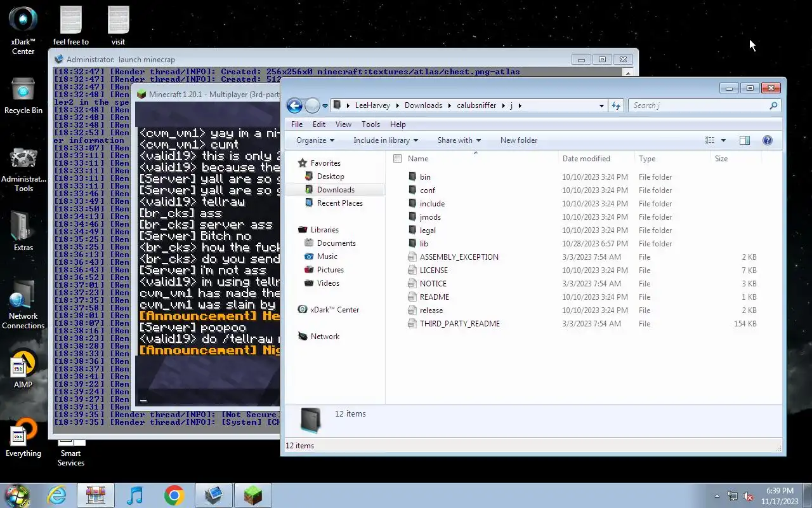The height and width of the screenshot is (508, 812).
Task: Open Explorer help question mark
Action: (767, 140)
